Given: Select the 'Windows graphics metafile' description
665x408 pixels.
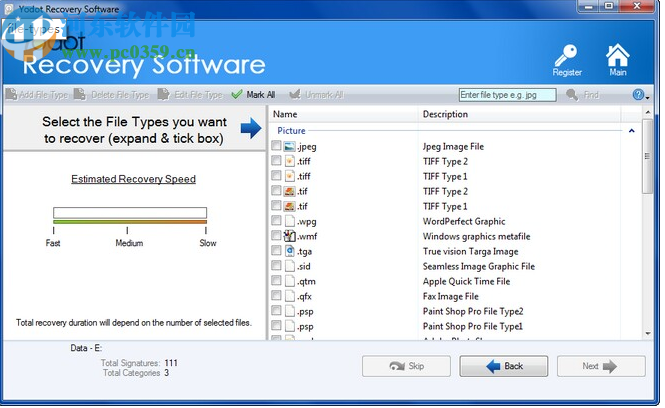Looking at the screenshot, I should click(x=476, y=237).
